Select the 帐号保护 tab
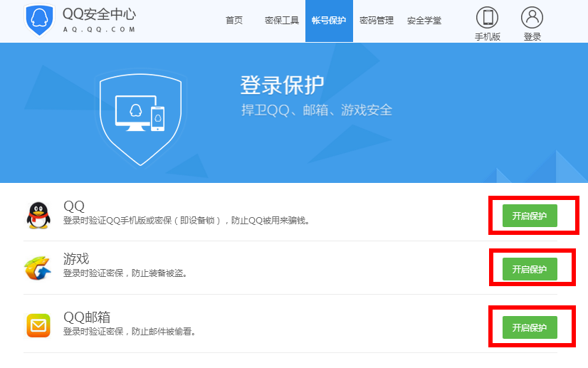Viewport: 588px width, 368px height. 329,21
